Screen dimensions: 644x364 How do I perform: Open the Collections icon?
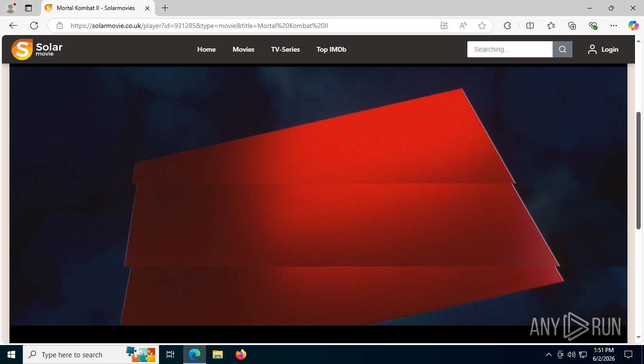572,26
